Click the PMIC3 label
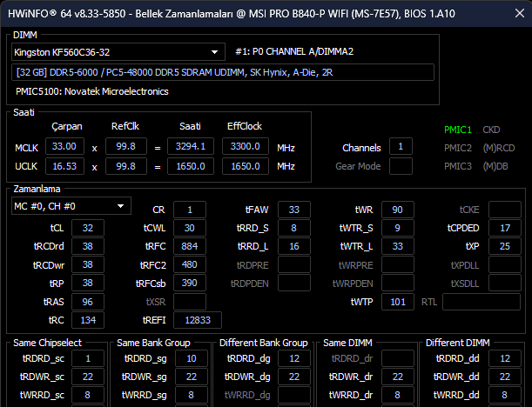The image size is (532, 407). click(x=458, y=166)
